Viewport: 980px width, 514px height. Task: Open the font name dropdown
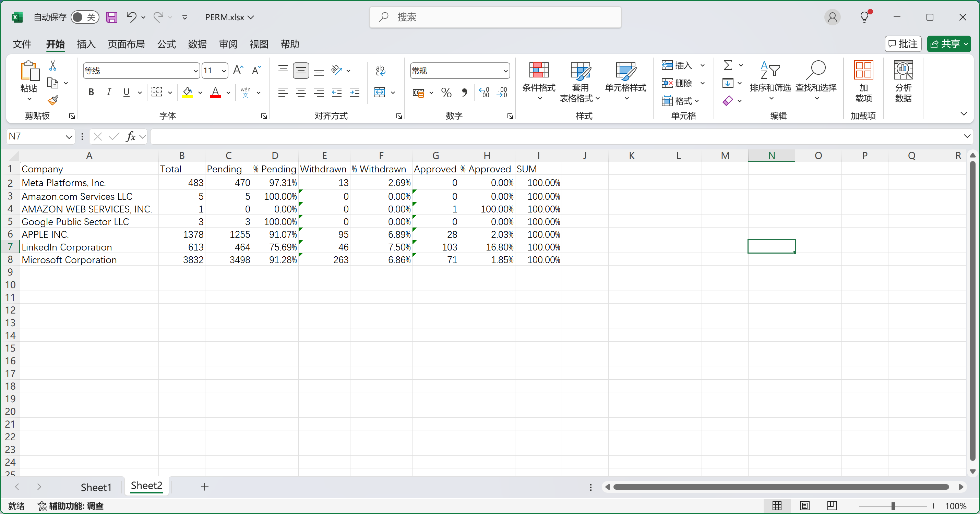pos(195,71)
